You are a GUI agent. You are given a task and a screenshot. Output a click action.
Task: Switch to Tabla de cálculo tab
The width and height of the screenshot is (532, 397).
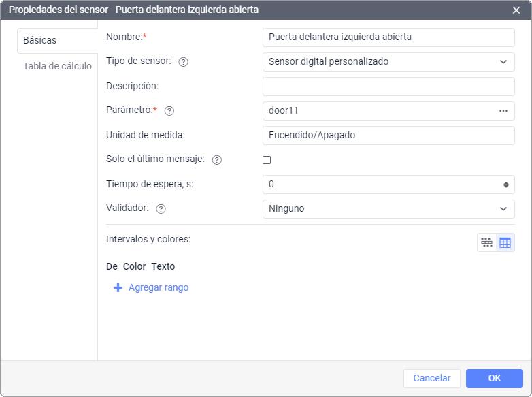click(x=57, y=66)
